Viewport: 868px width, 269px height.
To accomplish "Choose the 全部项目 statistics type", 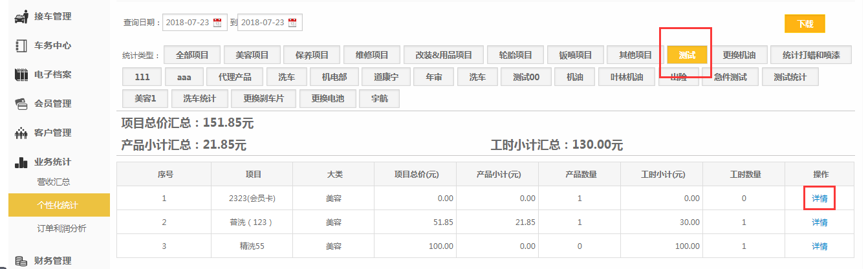I will (193, 55).
